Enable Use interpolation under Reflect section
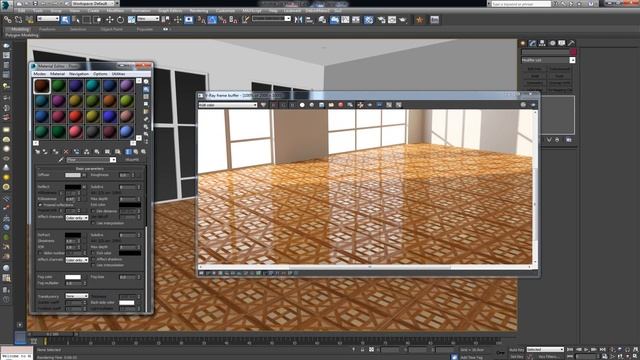The width and height of the screenshot is (640, 360). [93, 223]
